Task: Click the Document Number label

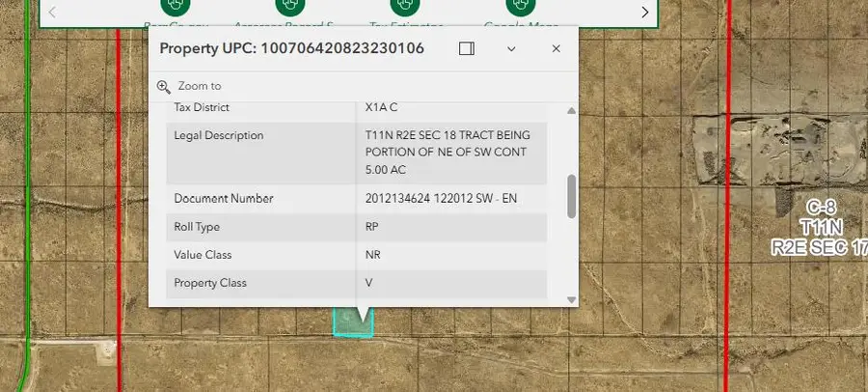Action: (x=224, y=199)
